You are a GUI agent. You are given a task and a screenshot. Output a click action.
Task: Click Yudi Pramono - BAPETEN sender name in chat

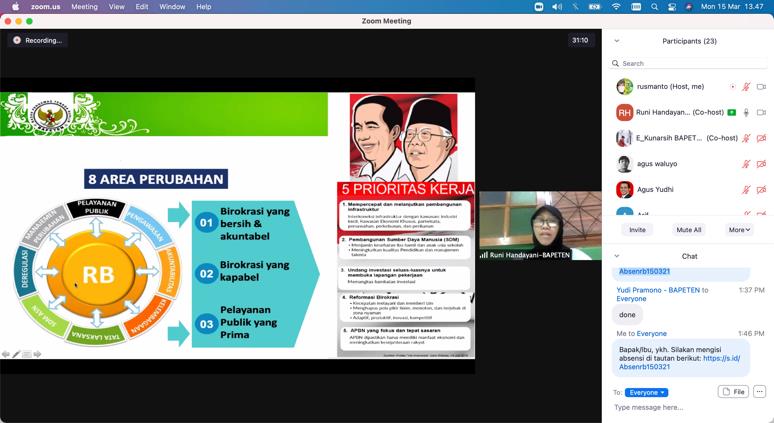coord(658,290)
